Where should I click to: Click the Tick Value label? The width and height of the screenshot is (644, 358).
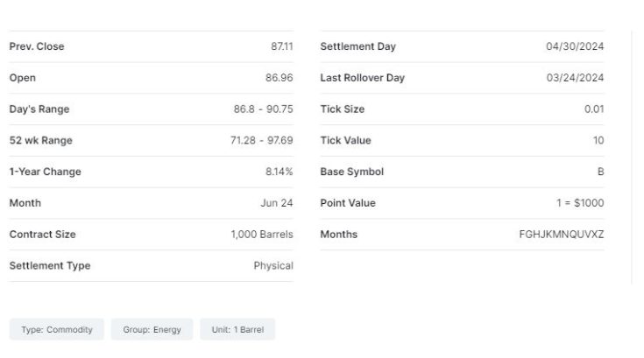point(346,140)
